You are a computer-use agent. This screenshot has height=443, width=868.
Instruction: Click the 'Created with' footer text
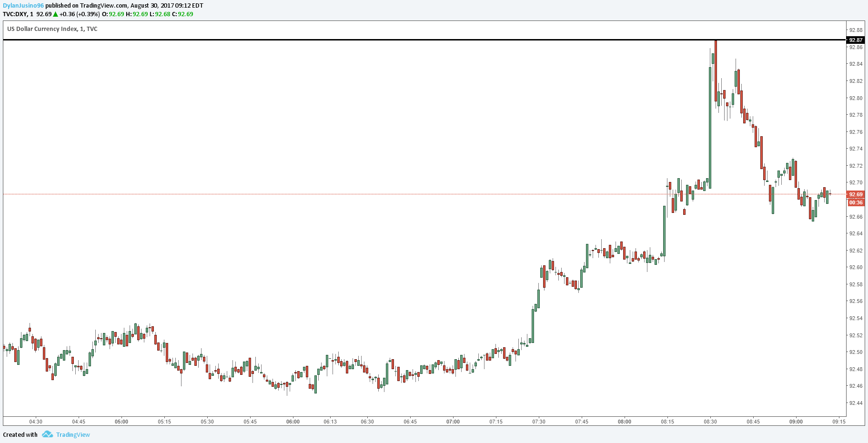point(20,434)
